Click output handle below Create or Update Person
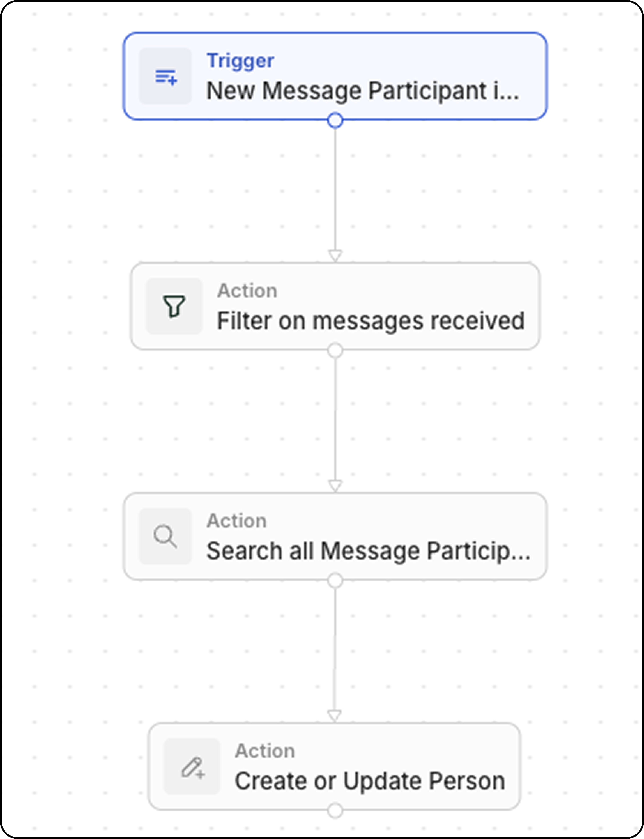644x839 pixels. coord(335,811)
